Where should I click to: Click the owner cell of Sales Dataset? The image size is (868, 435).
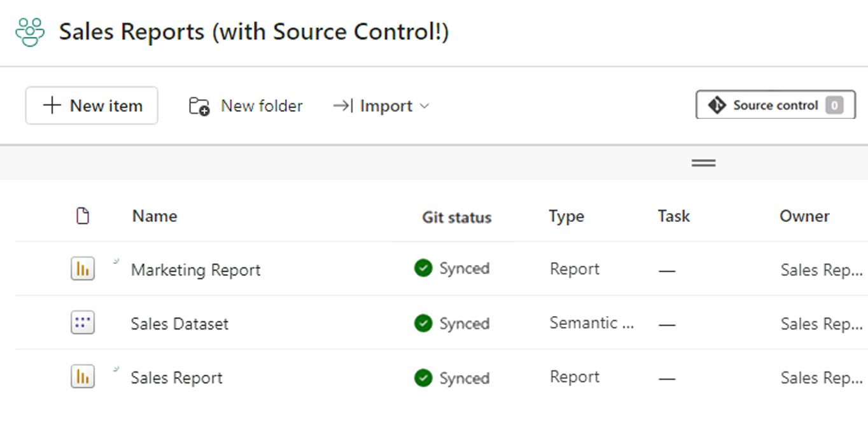coord(822,324)
